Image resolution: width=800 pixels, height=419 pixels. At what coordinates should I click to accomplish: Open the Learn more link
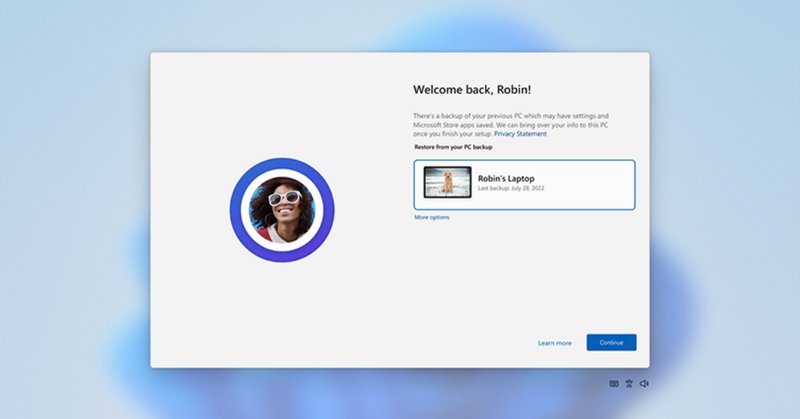click(x=555, y=343)
